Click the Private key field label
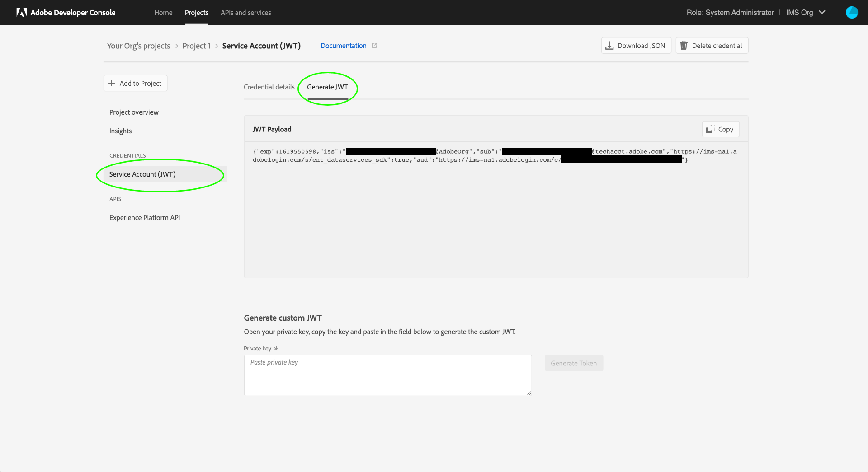 pyautogui.click(x=258, y=349)
